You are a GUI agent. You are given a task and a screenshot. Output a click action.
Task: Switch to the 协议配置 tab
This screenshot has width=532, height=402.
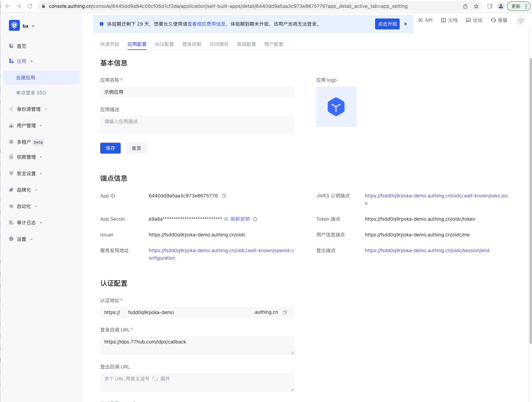coord(164,44)
